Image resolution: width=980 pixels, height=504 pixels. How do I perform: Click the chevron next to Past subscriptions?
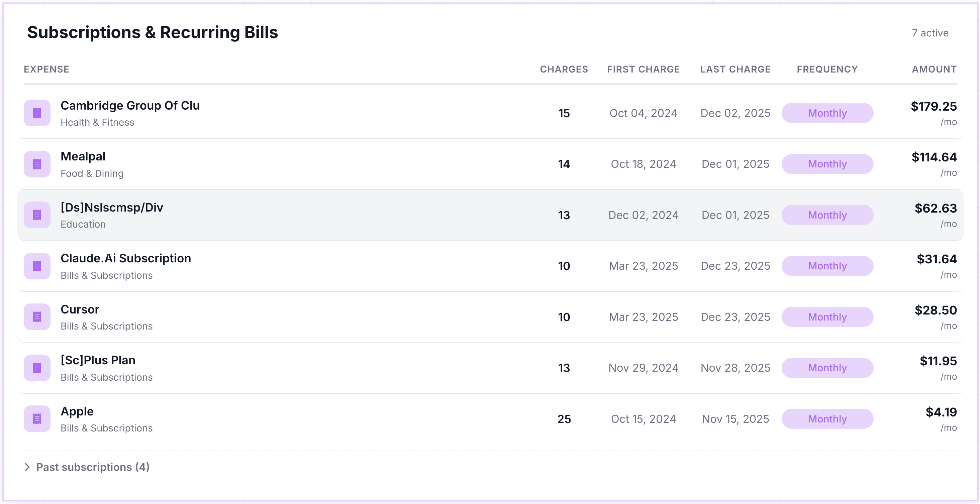(x=27, y=467)
